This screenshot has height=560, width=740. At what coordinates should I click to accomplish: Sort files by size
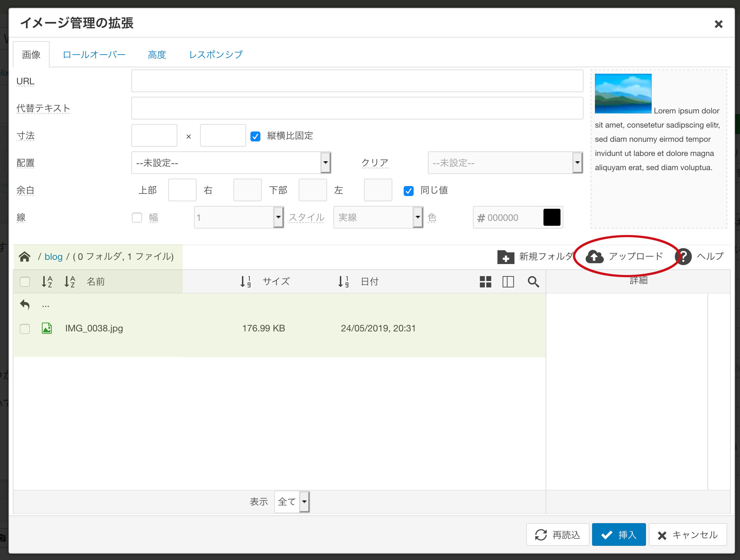245,281
